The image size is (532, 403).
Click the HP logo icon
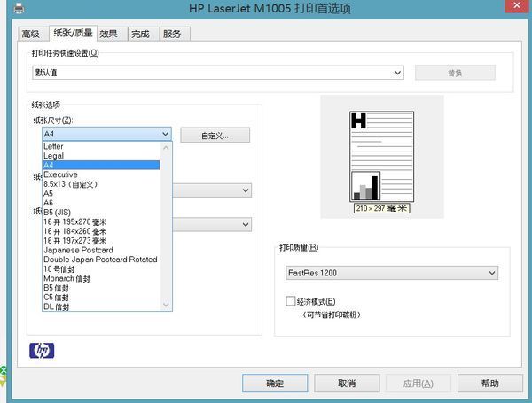coord(42,351)
